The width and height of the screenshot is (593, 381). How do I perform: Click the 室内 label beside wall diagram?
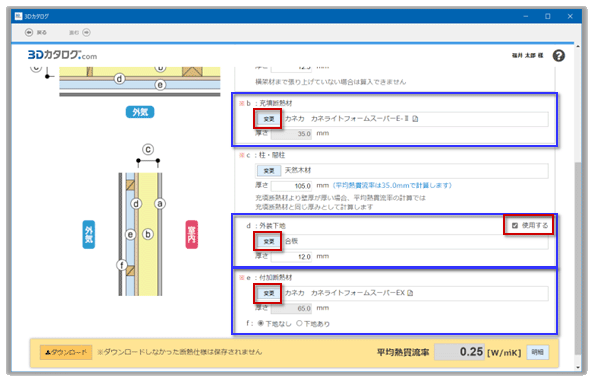coord(192,235)
